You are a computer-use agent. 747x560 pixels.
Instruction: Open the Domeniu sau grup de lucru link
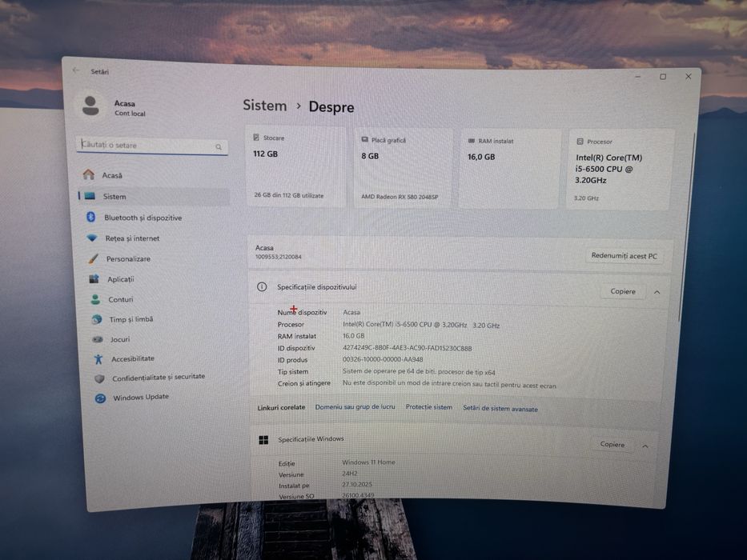click(x=355, y=406)
